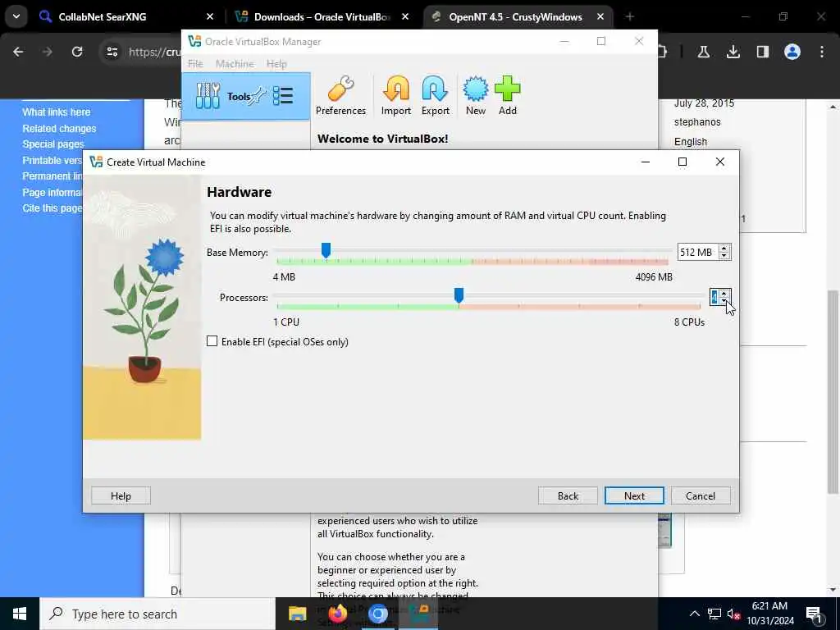Open the notification center icon
This screenshot has height=630, width=840.
click(x=814, y=614)
